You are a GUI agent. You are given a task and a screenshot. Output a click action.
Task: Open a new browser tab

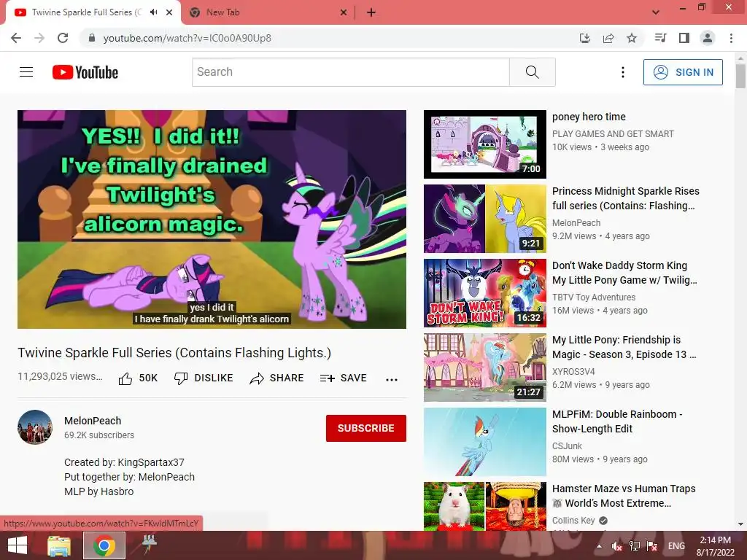(x=371, y=12)
